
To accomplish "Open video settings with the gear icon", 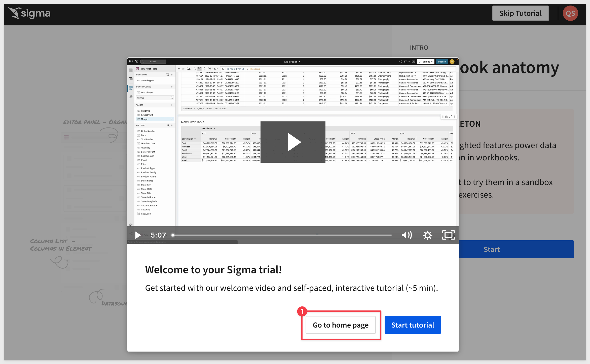I will coord(427,235).
